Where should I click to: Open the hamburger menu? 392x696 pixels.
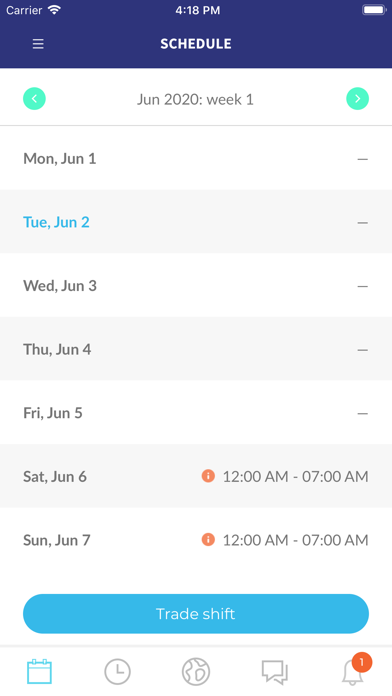pyautogui.click(x=38, y=44)
